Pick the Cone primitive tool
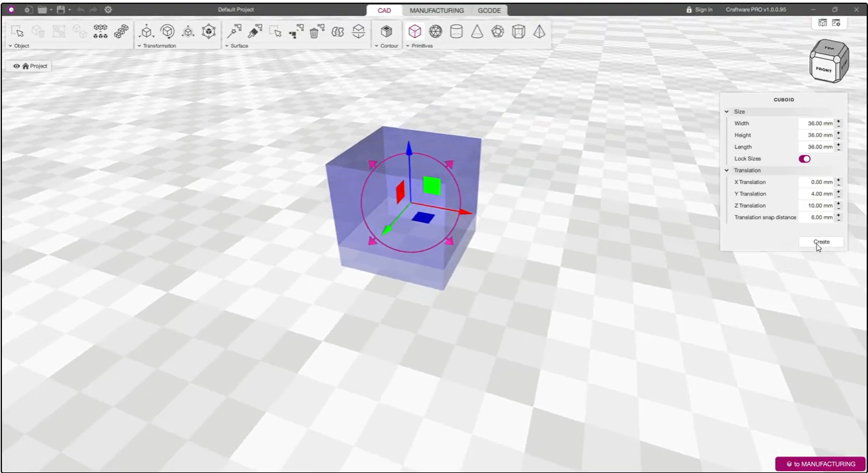The image size is (868, 473). point(477,31)
